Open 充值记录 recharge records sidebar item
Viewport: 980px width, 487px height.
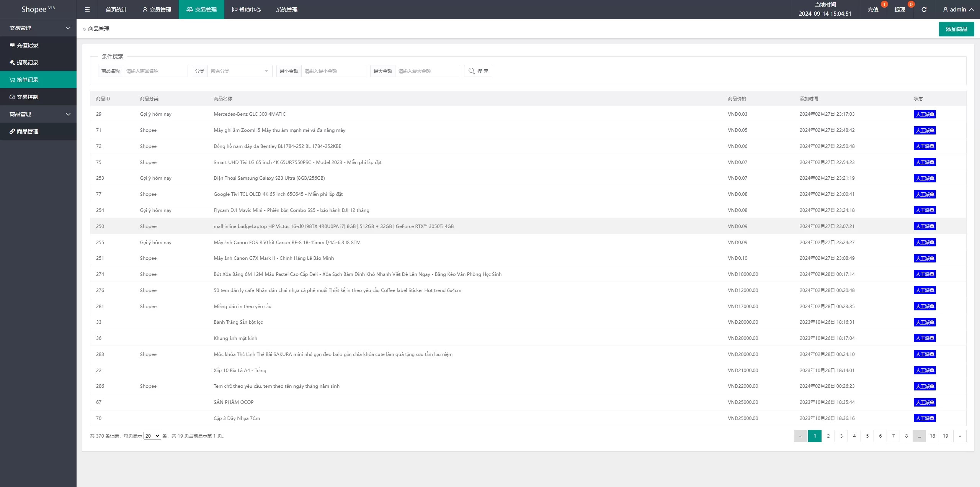click(x=28, y=45)
